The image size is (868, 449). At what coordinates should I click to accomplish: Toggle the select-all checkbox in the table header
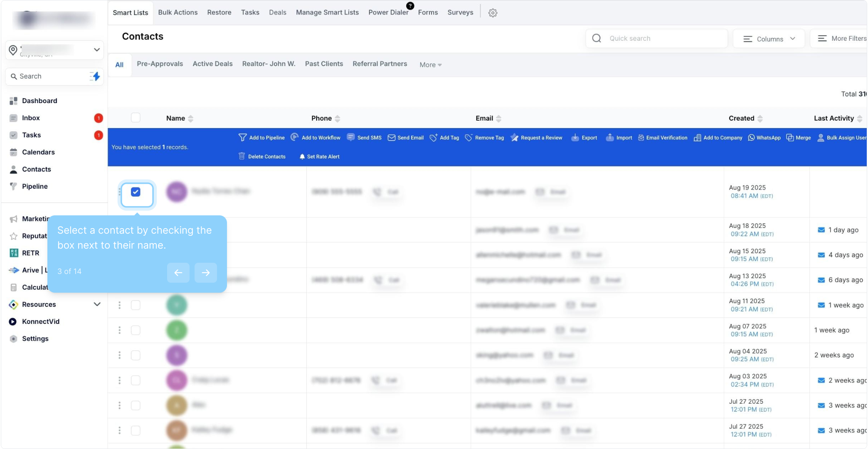pyautogui.click(x=136, y=118)
